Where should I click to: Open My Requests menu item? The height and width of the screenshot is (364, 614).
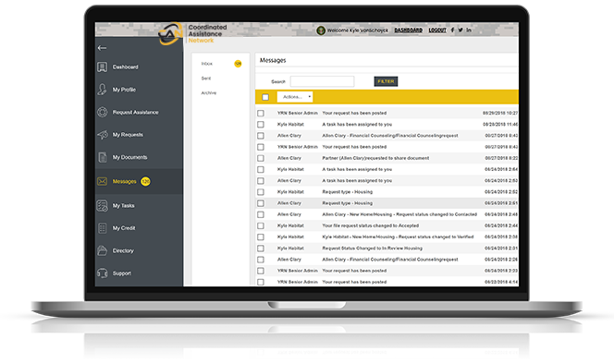pos(128,135)
